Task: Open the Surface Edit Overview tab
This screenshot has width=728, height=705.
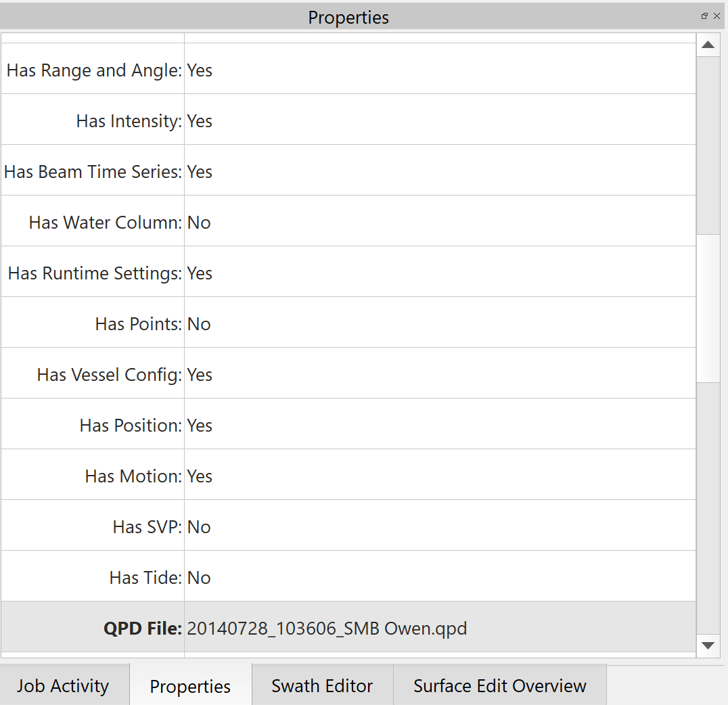Action: coord(499,685)
